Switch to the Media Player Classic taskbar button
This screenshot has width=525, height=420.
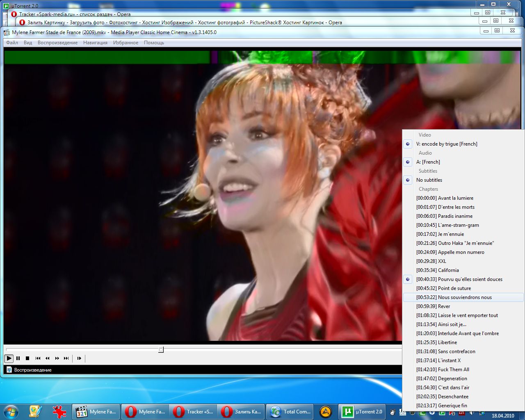click(96, 411)
